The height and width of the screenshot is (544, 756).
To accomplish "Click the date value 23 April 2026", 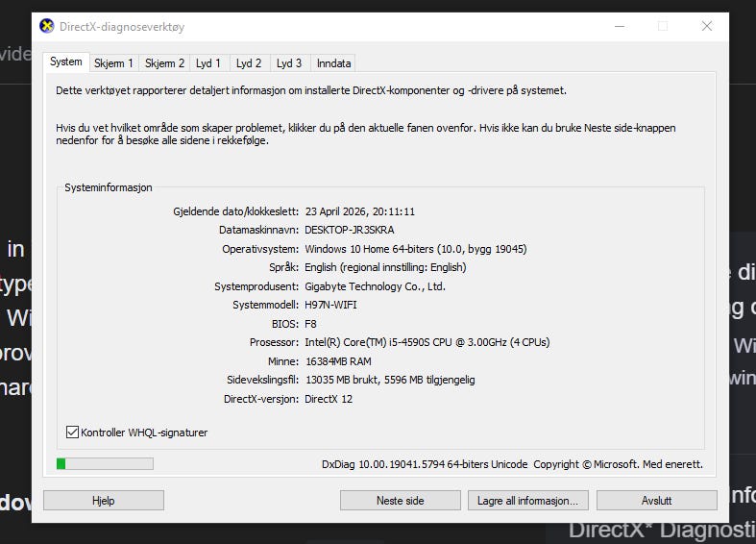I will [359, 211].
